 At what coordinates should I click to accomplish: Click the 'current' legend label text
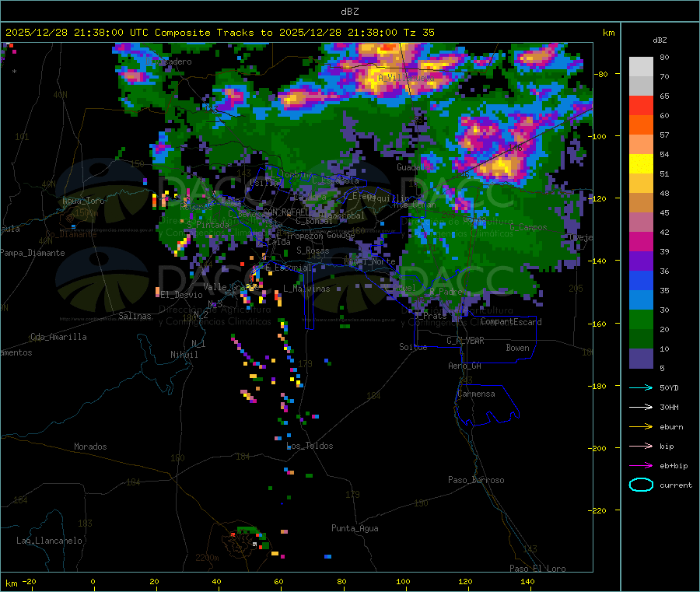tap(676, 485)
